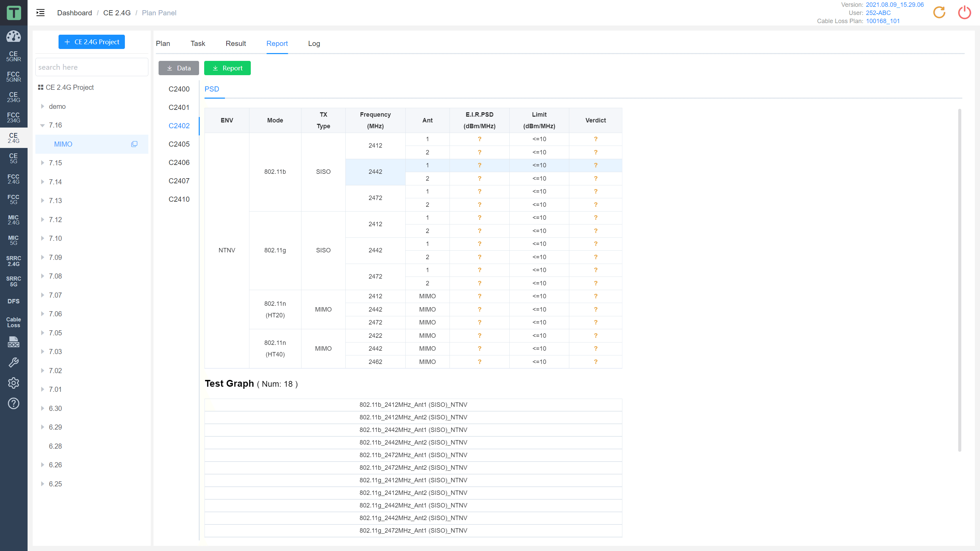Expand the 7.13 tree node
Viewport: 980px width, 551px height.
[42, 200]
